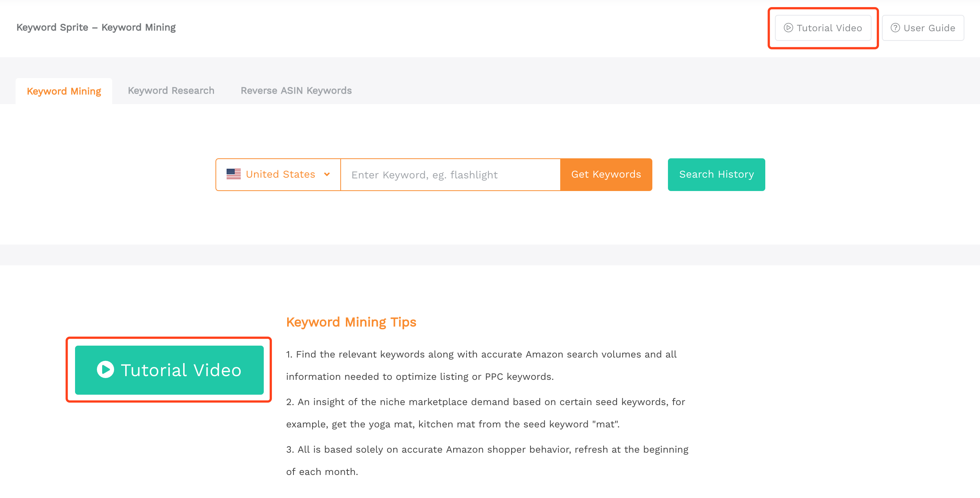Click the Keyword Sprite – Keyword Mining page title

pyautogui.click(x=96, y=28)
